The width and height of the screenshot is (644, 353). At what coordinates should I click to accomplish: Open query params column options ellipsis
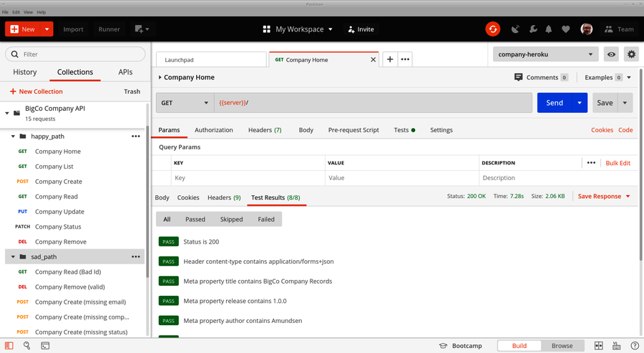591,163
